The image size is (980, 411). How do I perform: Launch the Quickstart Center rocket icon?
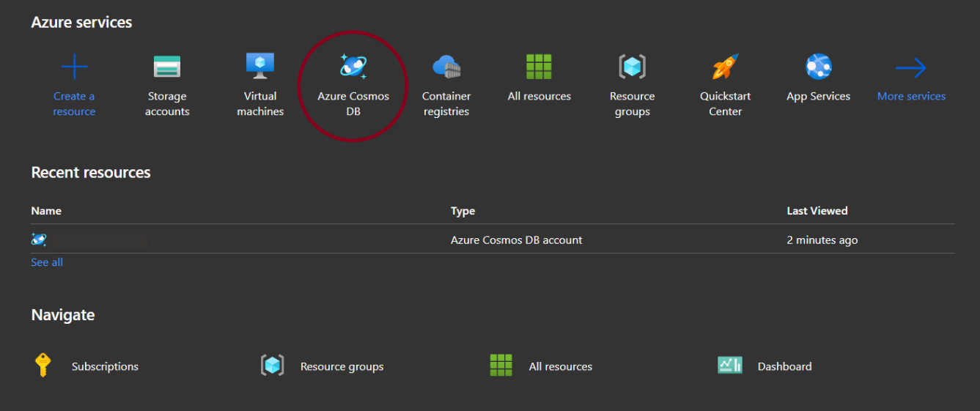[725, 67]
